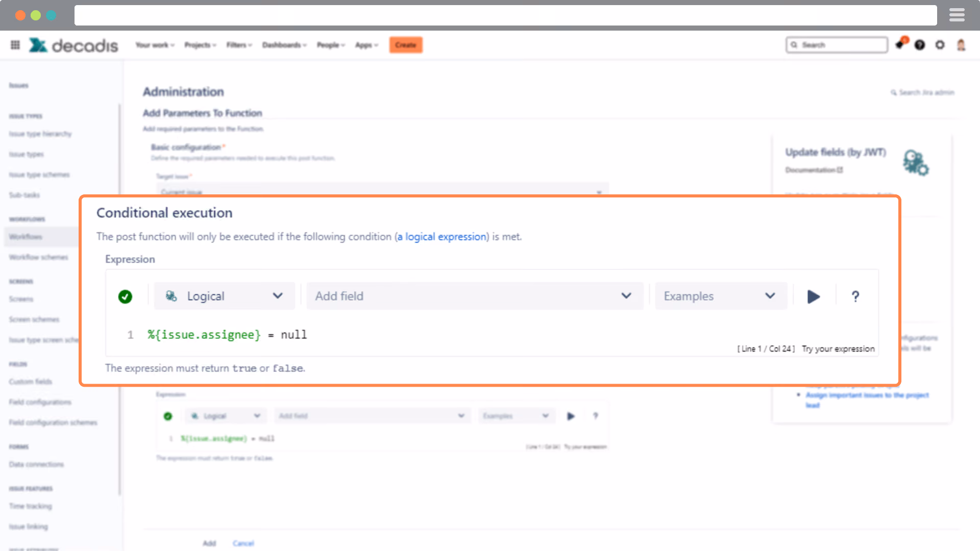Screen dimensions: 980x551
Task: Click the a logical expression link
Action: point(442,237)
